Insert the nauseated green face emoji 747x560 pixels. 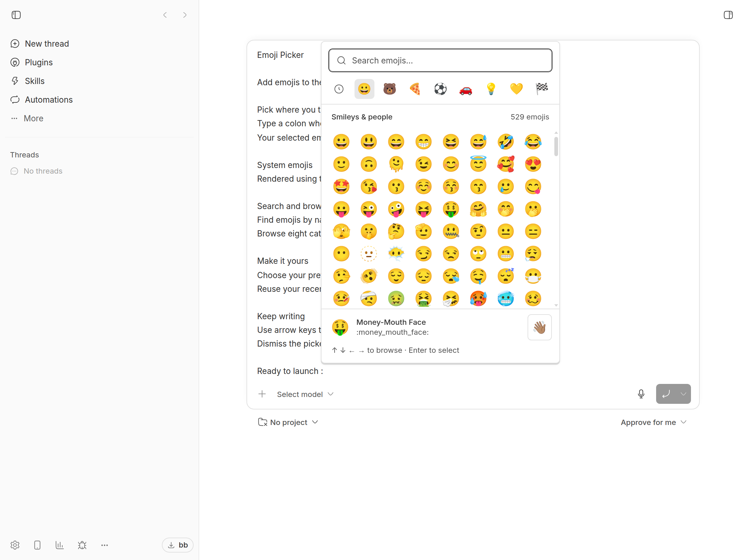396,298
